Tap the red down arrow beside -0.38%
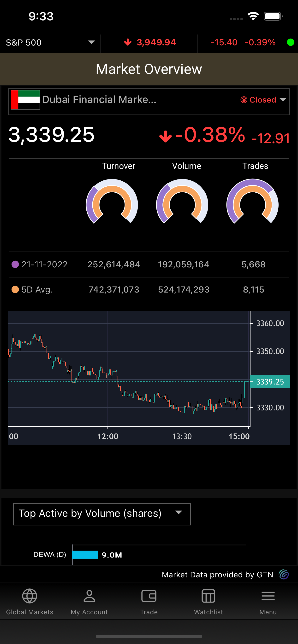This screenshot has width=298, height=644. pyautogui.click(x=165, y=136)
